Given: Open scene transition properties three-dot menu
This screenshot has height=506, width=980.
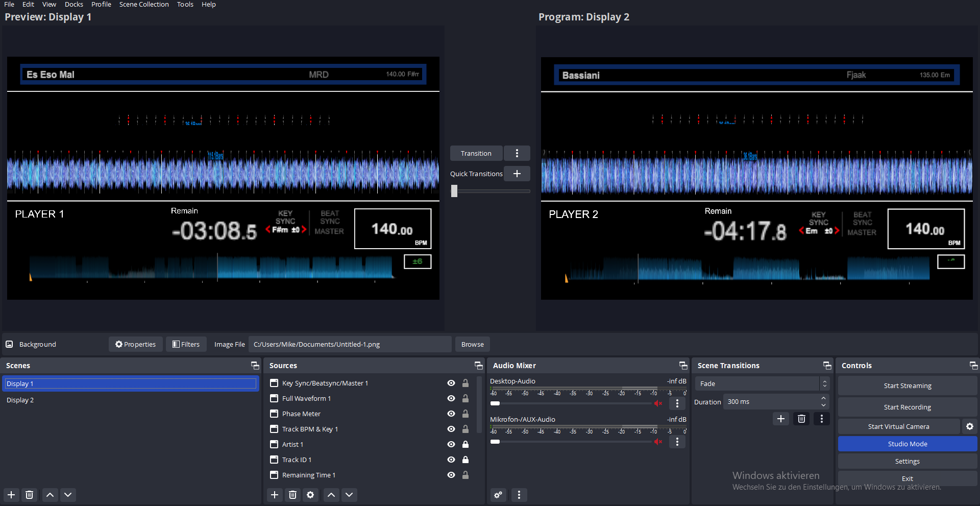Looking at the screenshot, I should 821,419.
